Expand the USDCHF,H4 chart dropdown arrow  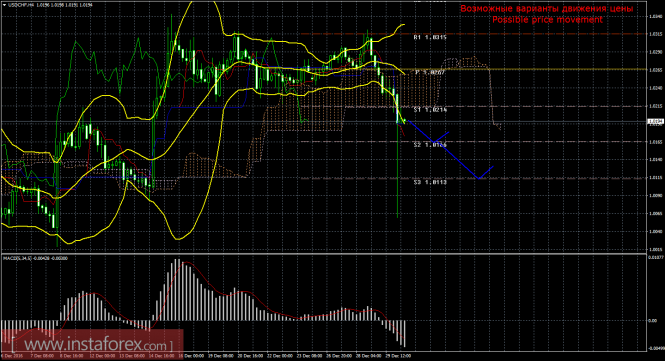tap(4, 5)
